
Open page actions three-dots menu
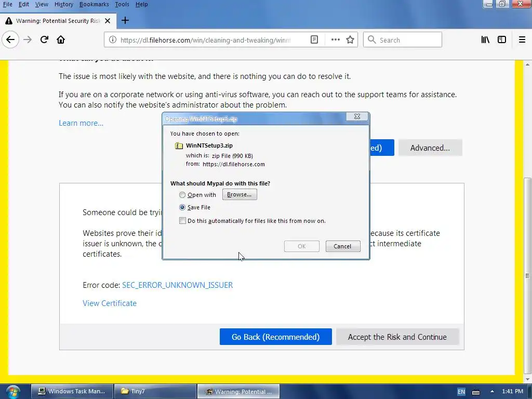click(x=336, y=39)
